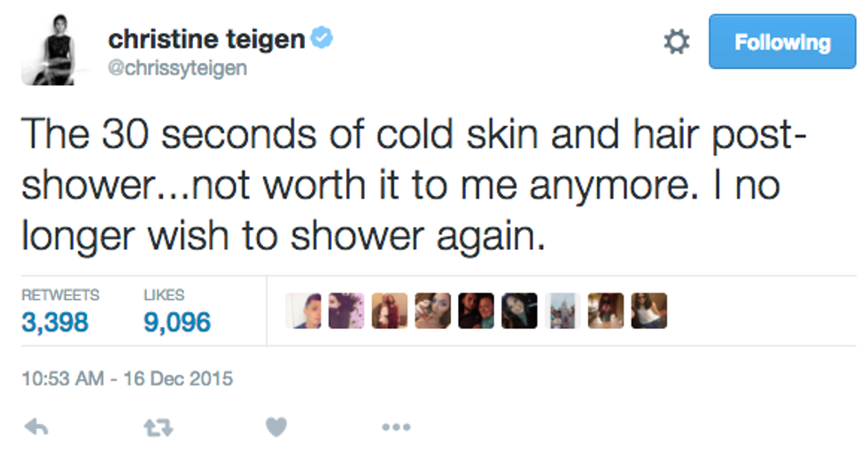
Task: Open the gear settings dropdown
Action: pos(677,42)
